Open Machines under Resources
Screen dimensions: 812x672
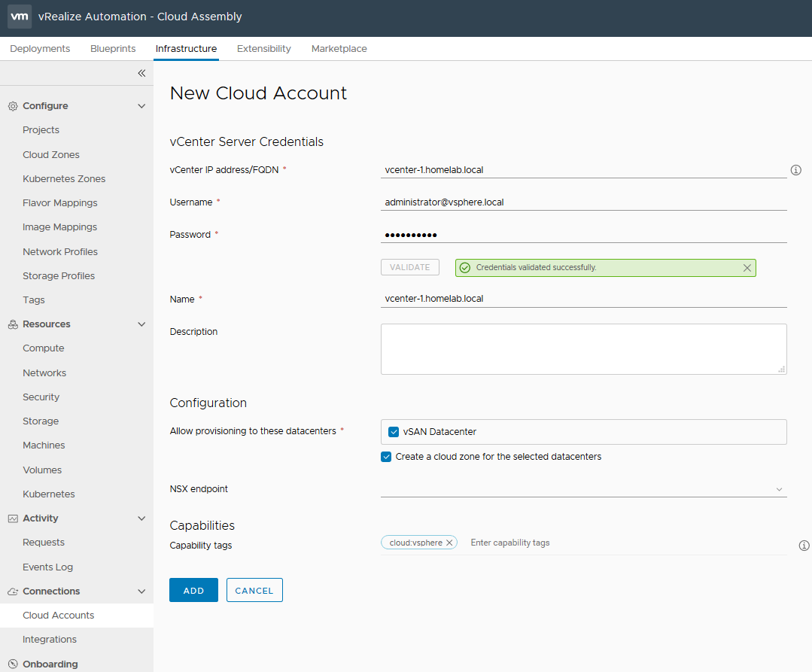click(x=44, y=445)
